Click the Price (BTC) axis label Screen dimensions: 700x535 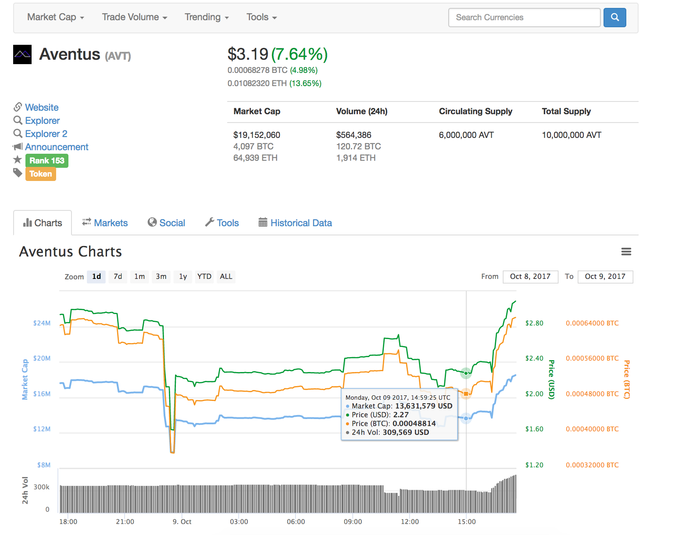[627, 380]
